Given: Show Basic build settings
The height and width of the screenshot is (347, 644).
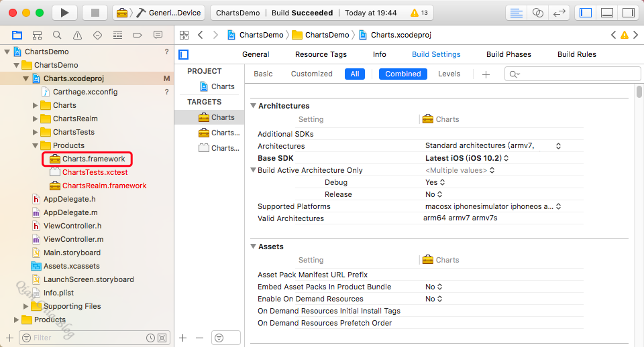Looking at the screenshot, I should [263, 74].
